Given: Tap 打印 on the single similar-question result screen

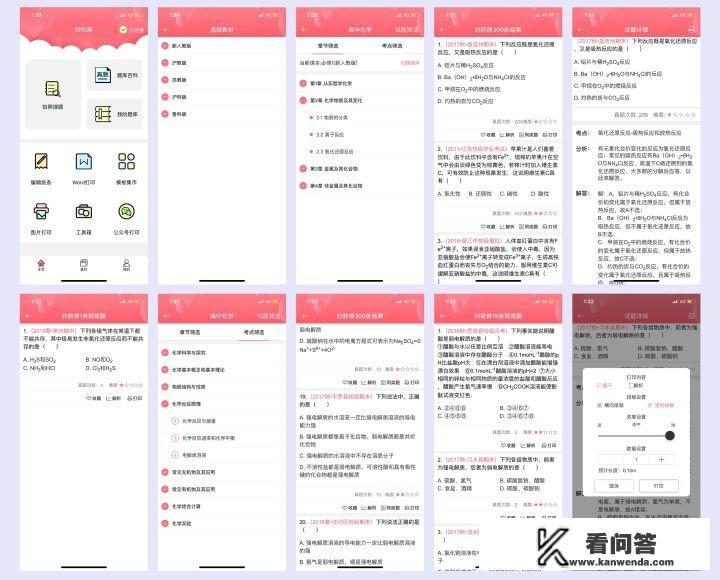Looking at the screenshot, I should [135, 398].
